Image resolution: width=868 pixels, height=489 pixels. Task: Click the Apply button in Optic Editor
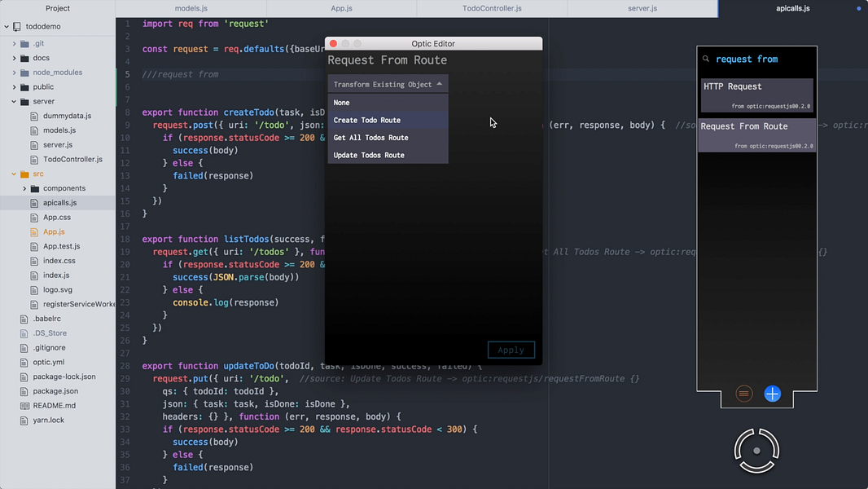(511, 350)
